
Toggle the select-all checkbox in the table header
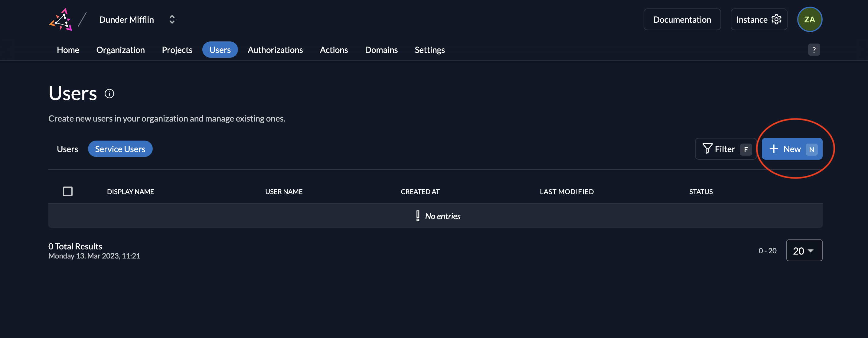pos(68,191)
